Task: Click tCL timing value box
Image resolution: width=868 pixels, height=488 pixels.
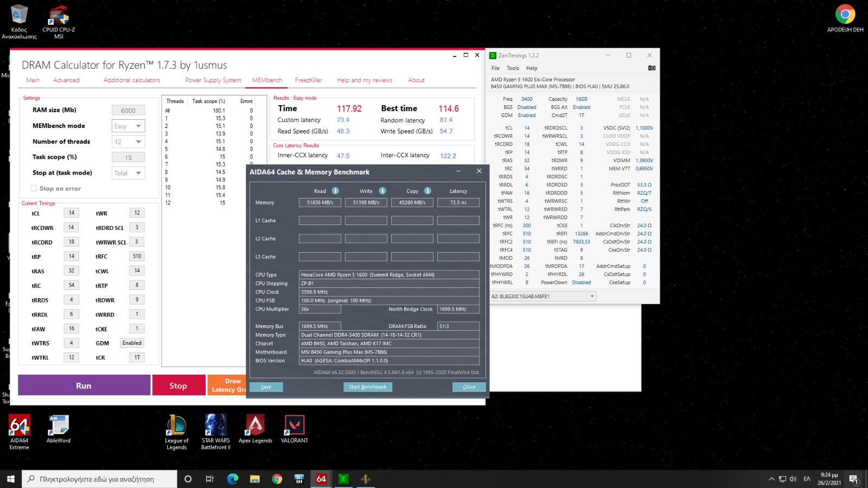Action: 71,213
